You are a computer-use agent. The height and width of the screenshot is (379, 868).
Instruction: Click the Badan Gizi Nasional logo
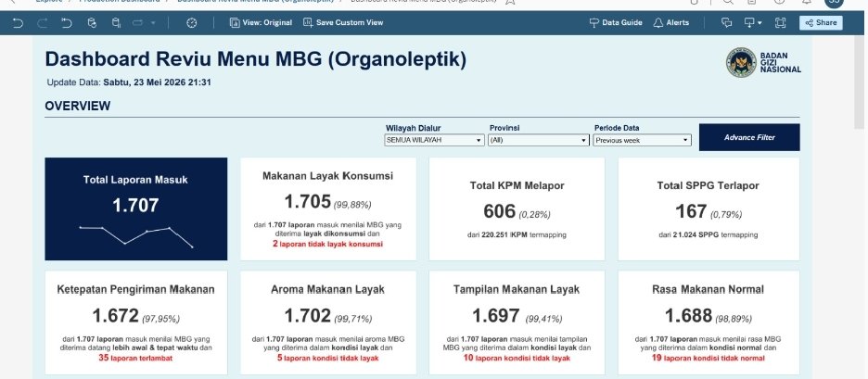click(763, 62)
